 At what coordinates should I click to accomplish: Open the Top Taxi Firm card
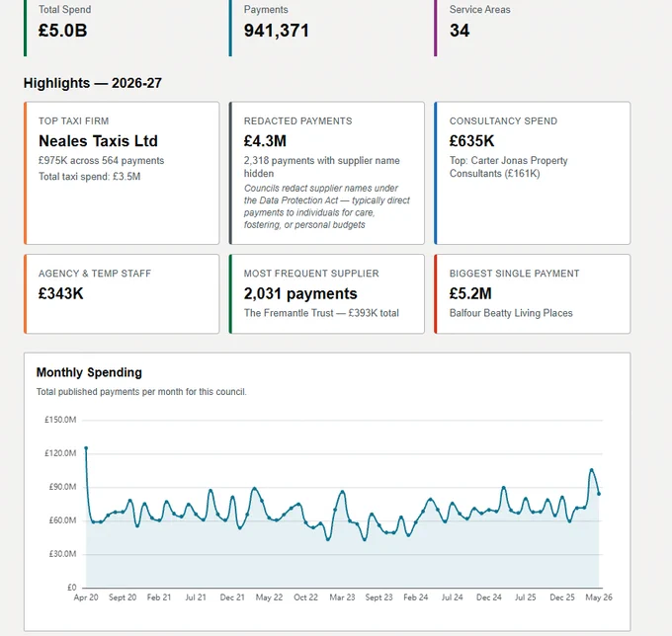coord(122,173)
